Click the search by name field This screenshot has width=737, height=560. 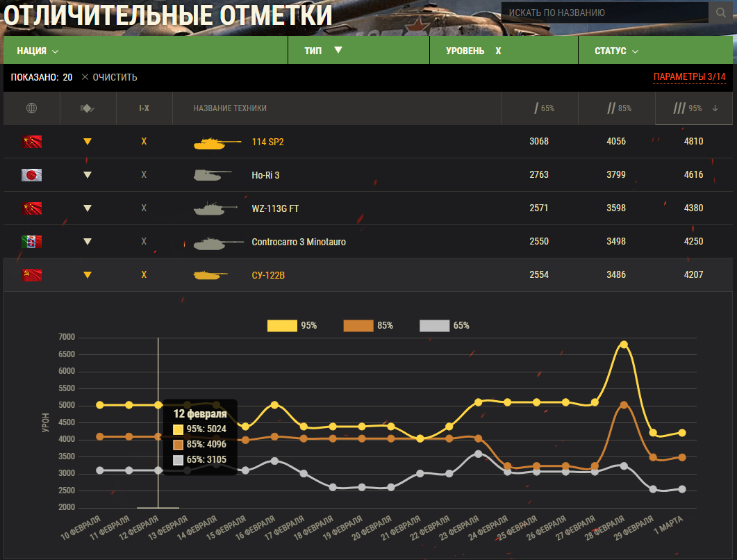(605, 13)
